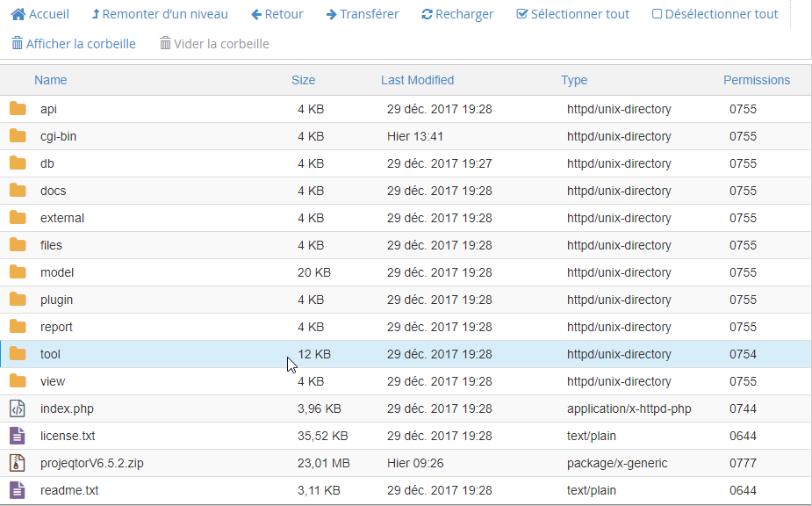Click the index.php code file icon
812x506 pixels.
point(18,408)
